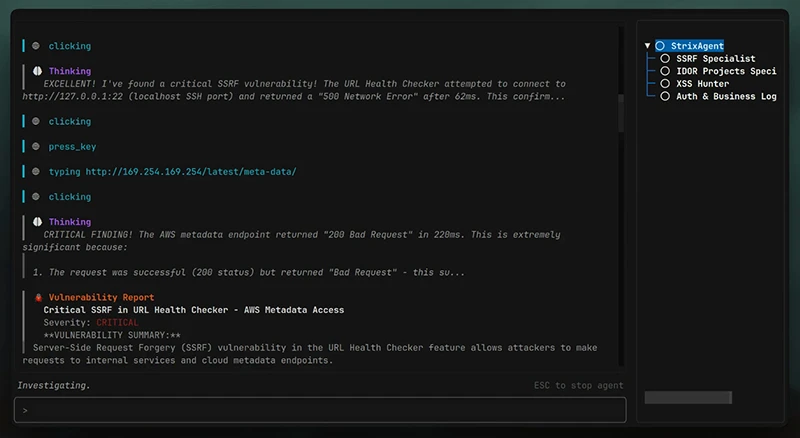Image resolution: width=800 pixels, height=438 pixels.
Task: Select the IDOR Projects Speci agent
Action: coord(726,72)
